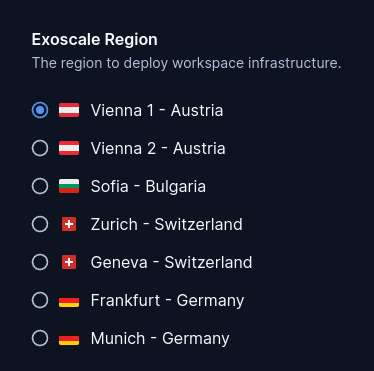Viewport: 374px width, 371px height.
Task: Click the Austria flag beside Vienna 2
Action: [x=69, y=148]
